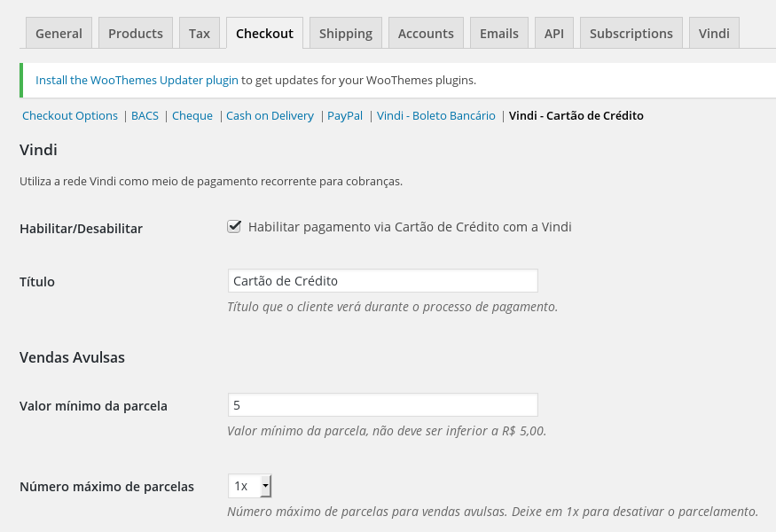
Task: Click the Número máximo de parcelas label
Action: (107, 487)
